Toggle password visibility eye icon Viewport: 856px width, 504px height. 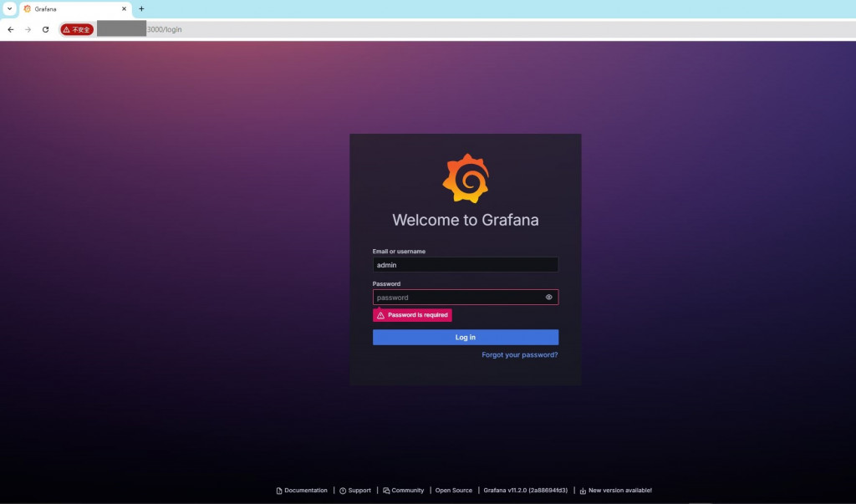pyautogui.click(x=548, y=297)
